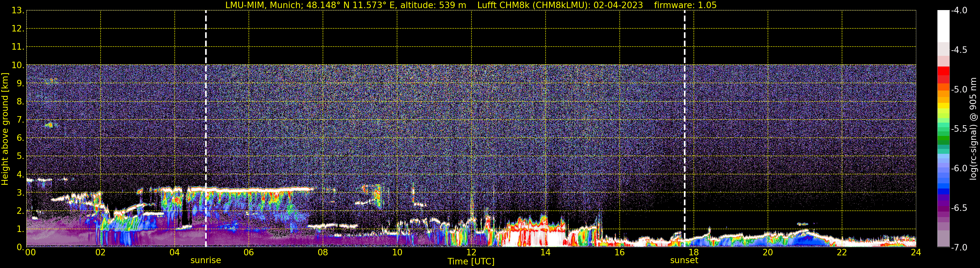Select the dark blue segment of the colorbar
Viewport: 980px width, 268px height.
(943, 191)
